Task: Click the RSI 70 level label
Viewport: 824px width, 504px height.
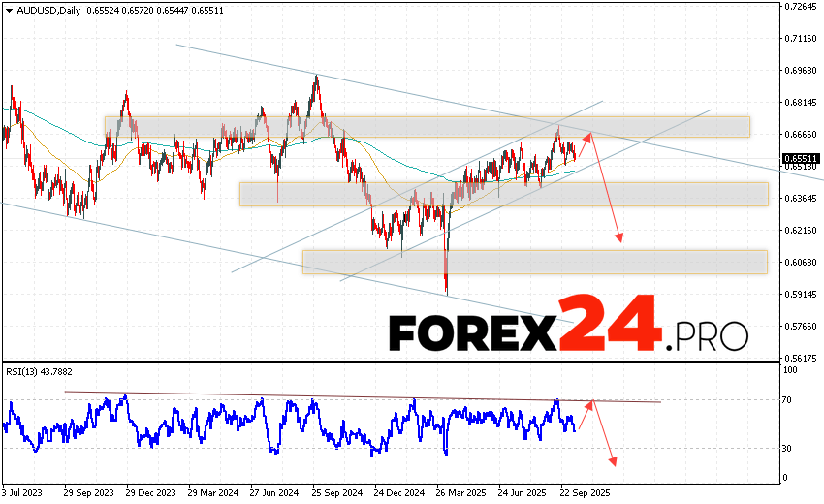Action: tap(789, 399)
